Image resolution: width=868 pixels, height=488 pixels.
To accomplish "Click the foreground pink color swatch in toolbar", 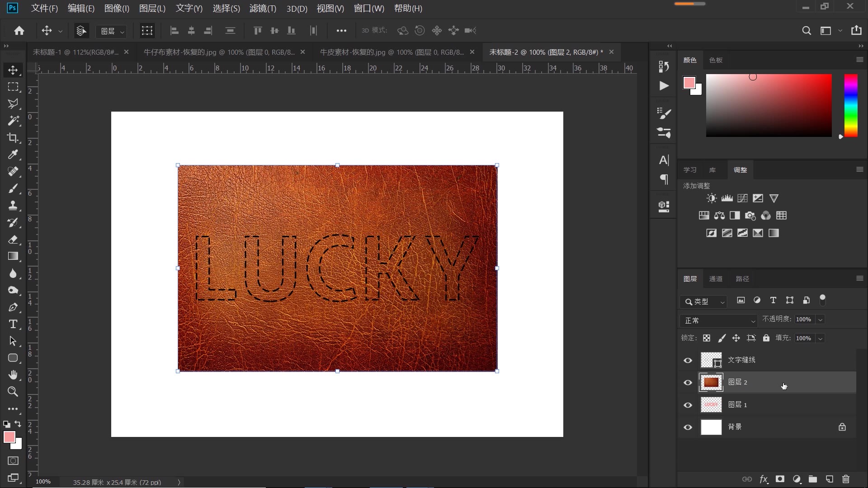I will point(9,436).
